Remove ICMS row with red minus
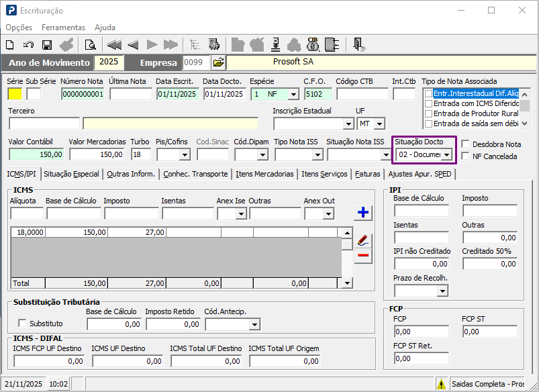The width and height of the screenshot is (539, 392). click(x=363, y=255)
